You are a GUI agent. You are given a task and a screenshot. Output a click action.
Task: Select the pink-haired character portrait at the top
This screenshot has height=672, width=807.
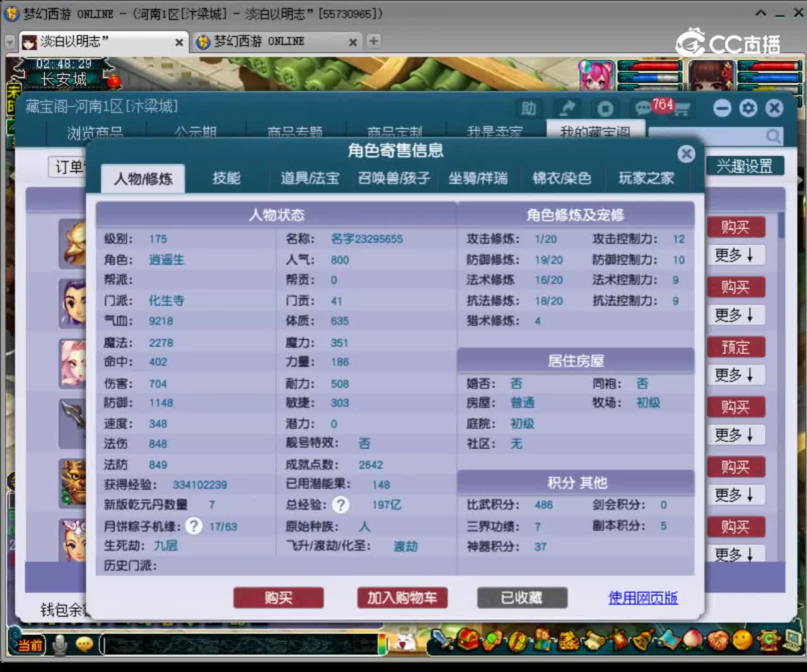(x=596, y=76)
